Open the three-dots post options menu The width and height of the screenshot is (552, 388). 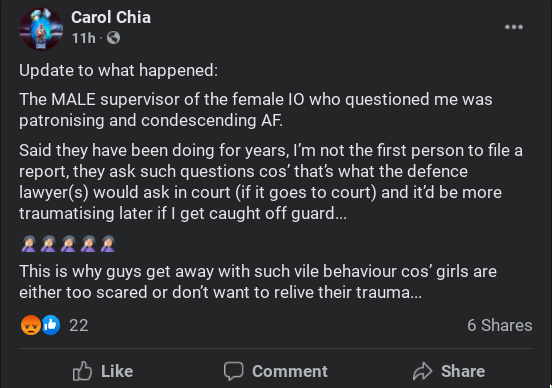point(514,27)
